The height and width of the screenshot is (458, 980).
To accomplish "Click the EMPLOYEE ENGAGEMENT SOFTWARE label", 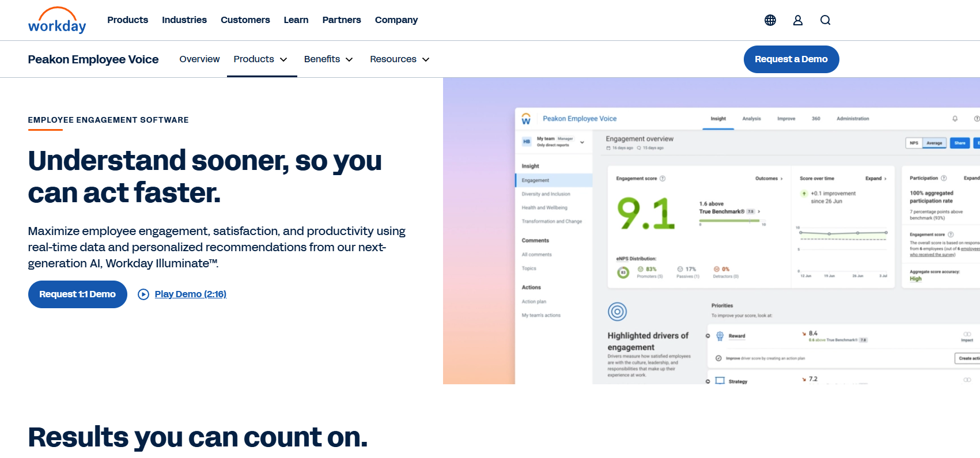I will pyautogui.click(x=108, y=120).
